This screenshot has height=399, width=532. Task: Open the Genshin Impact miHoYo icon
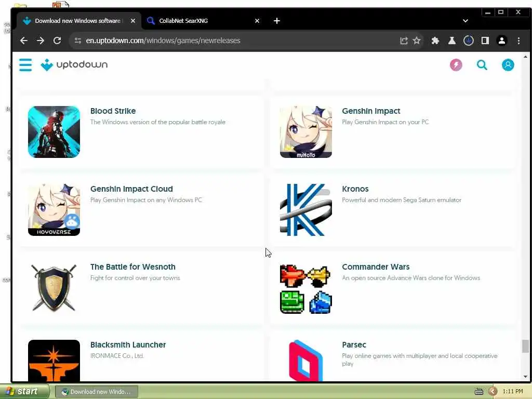(305, 132)
